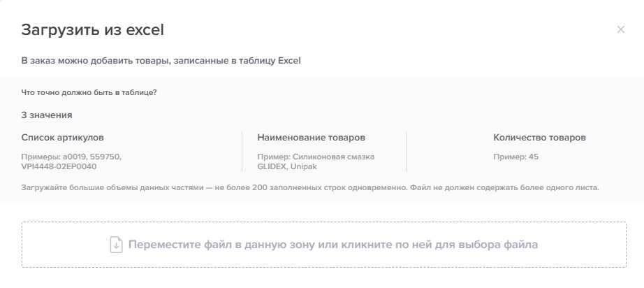Click the example article 'VPI4448-02EP0040'
The height and width of the screenshot is (288, 644).
(x=59, y=167)
